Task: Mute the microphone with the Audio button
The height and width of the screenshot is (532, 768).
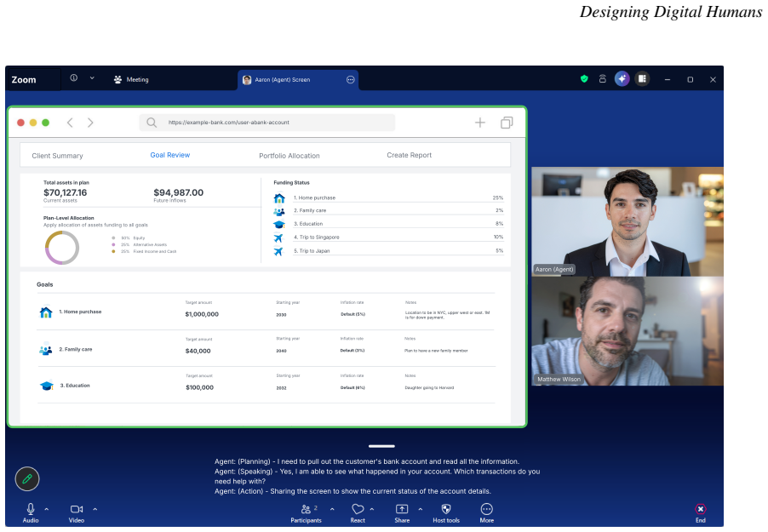Action: coord(31,513)
